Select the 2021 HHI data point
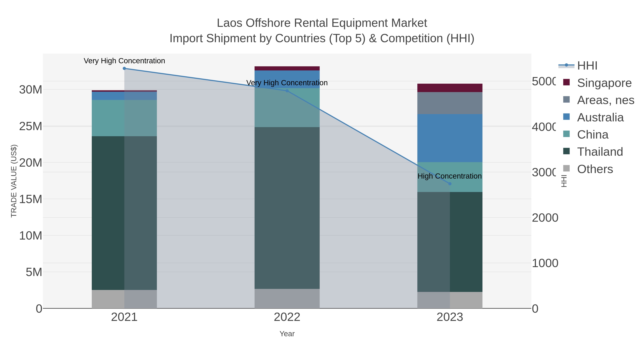Viewport: 644px width, 362px height. 124,68
